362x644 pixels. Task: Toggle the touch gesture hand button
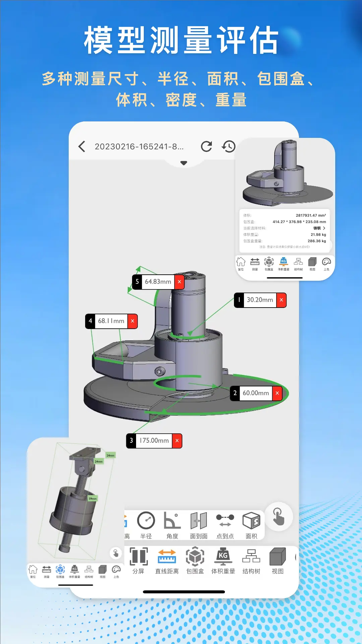click(279, 517)
